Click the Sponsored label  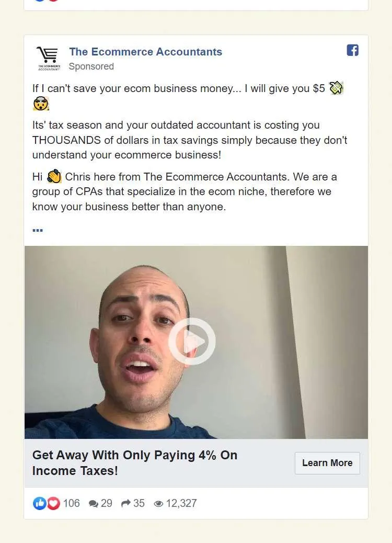(x=91, y=66)
